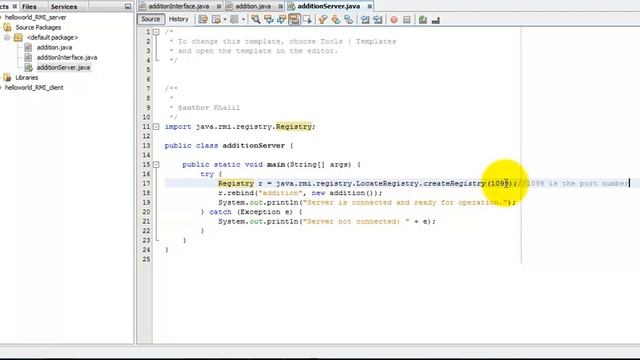640x360 pixels.
Task: Click line number 17 in gutter
Action: 146,184
